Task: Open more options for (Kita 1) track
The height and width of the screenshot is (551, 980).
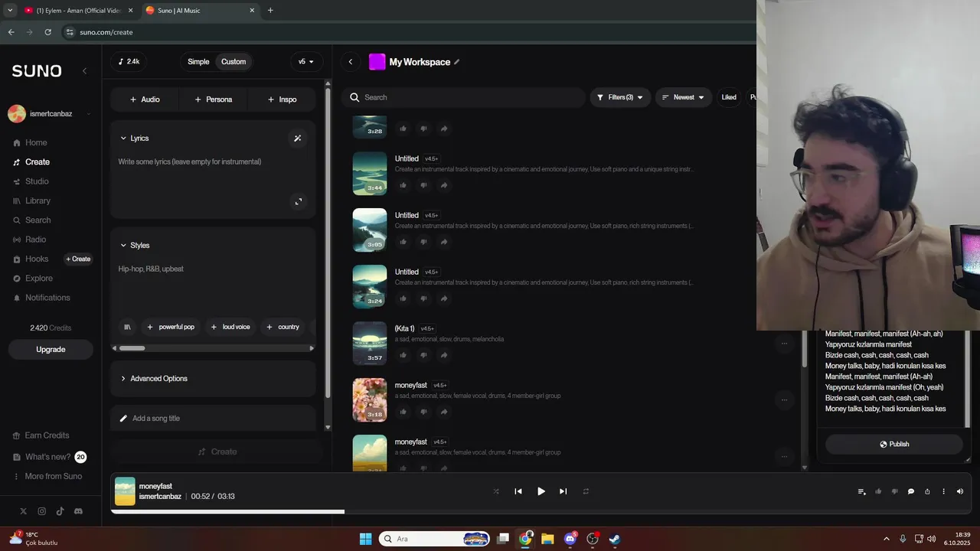Action: click(x=784, y=344)
